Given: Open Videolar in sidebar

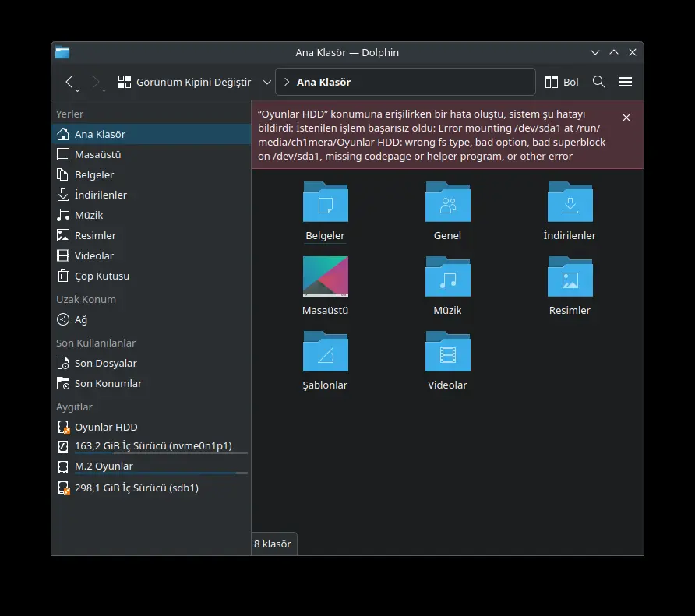Looking at the screenshot, I should (x=151, y=255).
